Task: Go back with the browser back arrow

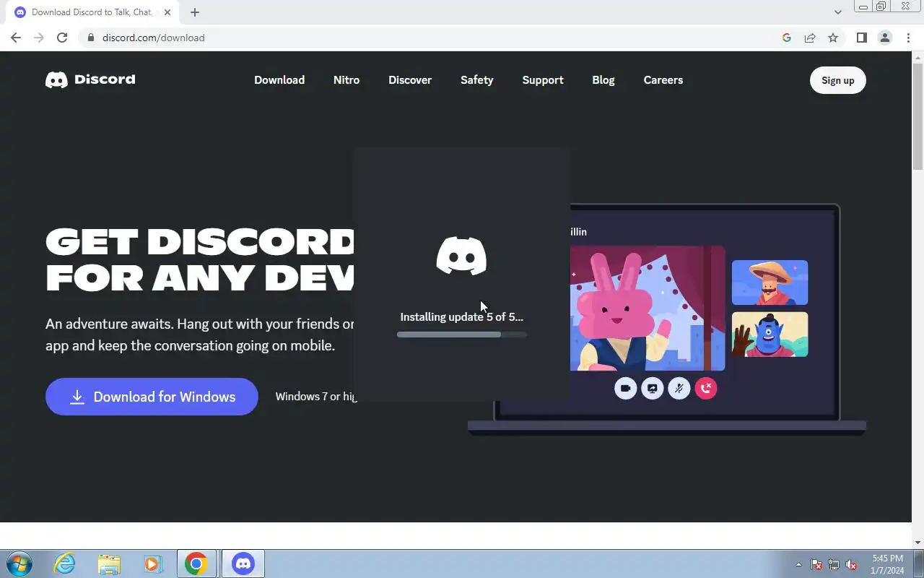Action: click(x=16, y=38)
